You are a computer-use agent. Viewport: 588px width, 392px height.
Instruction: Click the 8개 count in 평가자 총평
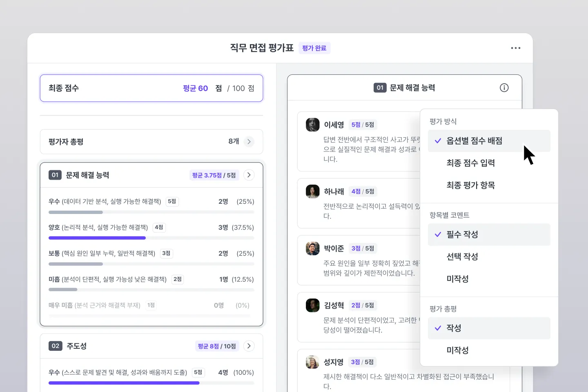(x=234, y=141)
